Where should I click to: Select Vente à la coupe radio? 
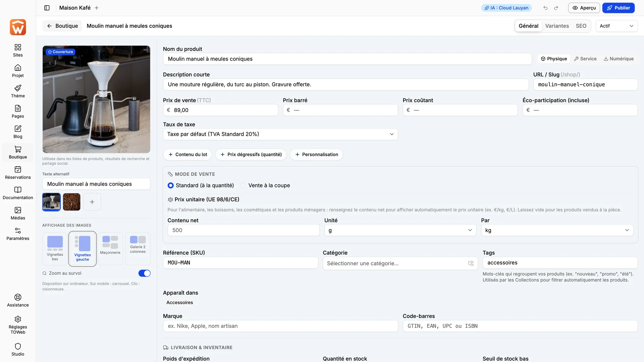click(243, 185)
